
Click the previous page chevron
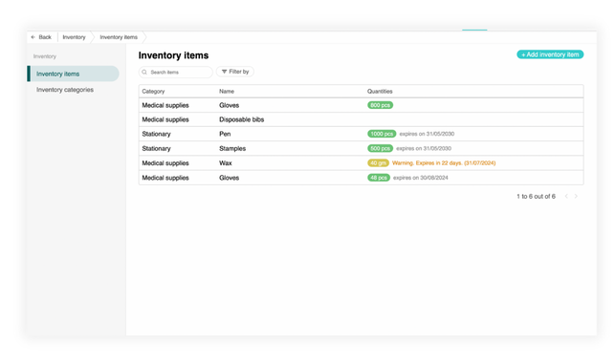566,196
